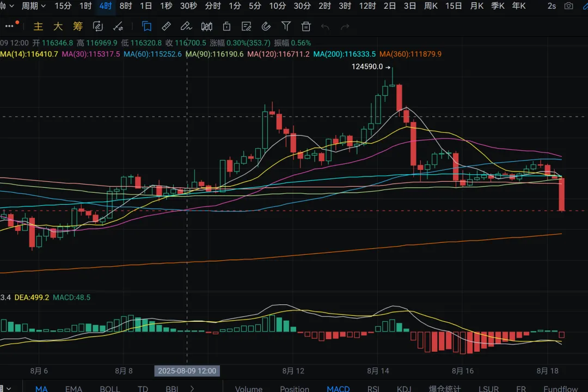Screen dimensions: 588x392
Task: Select the 15分 timeframe
Action: (x=63, y=6)
